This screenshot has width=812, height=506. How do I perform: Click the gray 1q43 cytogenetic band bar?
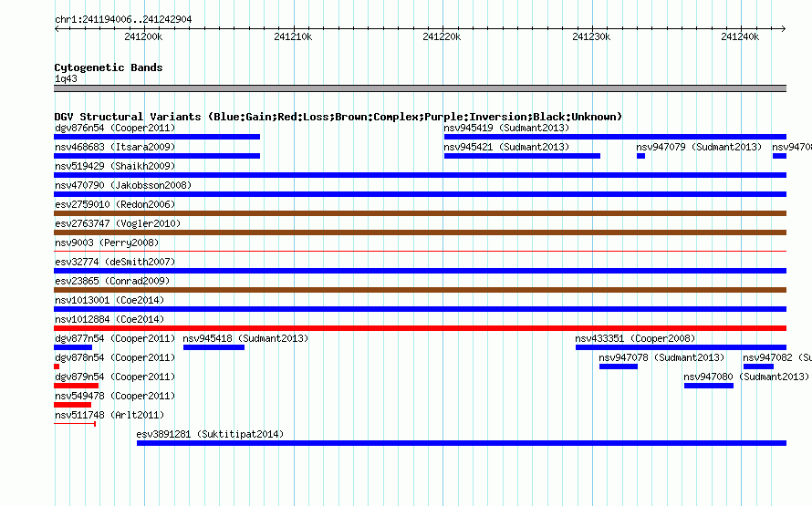point(420,88)
